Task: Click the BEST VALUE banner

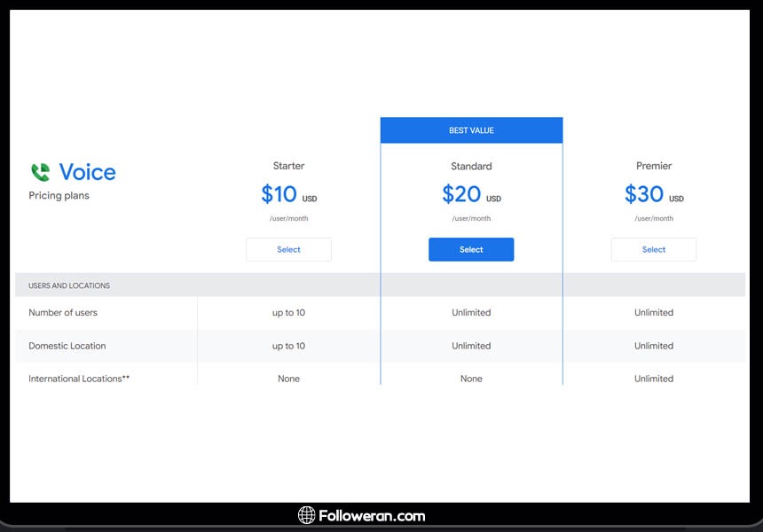Action: click(471, 130)
